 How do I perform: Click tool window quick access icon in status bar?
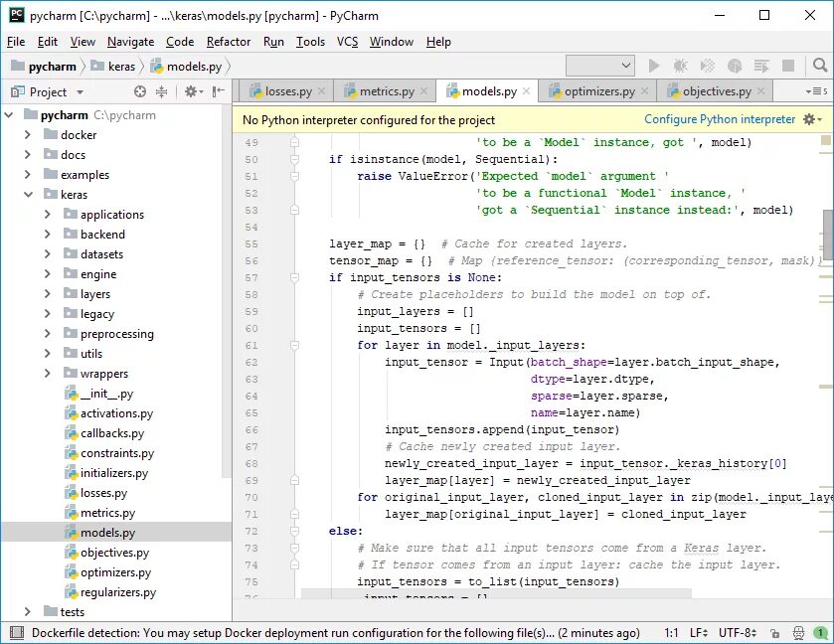(x=17, y=633)
